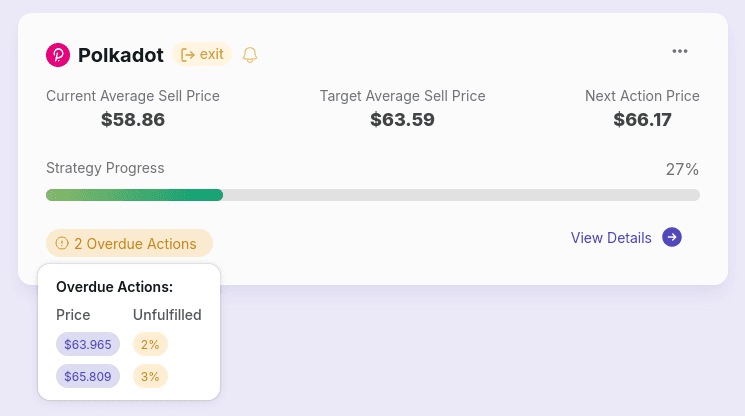Click the $63.59 target sell price
The height and width of the screenshot is (416, 745).
[402, 119]
